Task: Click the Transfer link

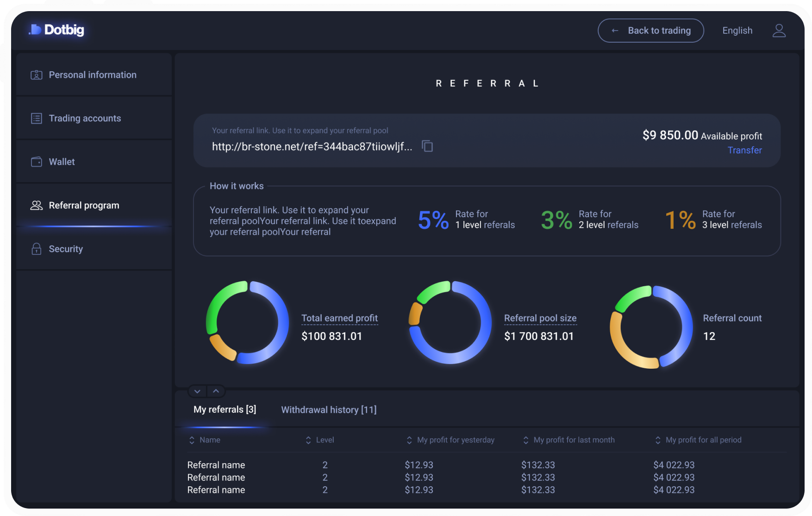Action: click(744, 150)
